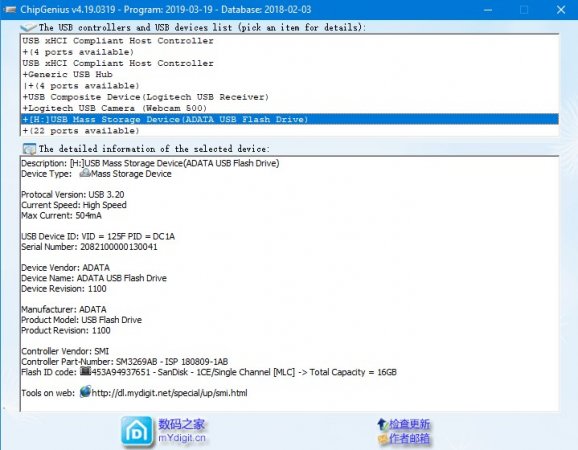Close the ChipGenius window
This screenshot has height=450, width=578.
pyautogui.click(x=561, y=10)
